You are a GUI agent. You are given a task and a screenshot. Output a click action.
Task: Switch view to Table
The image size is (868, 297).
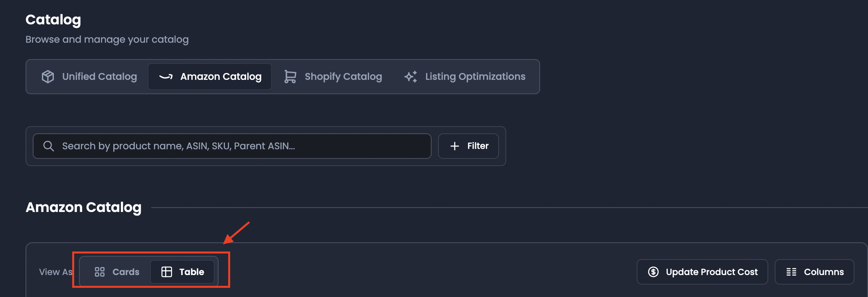[183, 272]
